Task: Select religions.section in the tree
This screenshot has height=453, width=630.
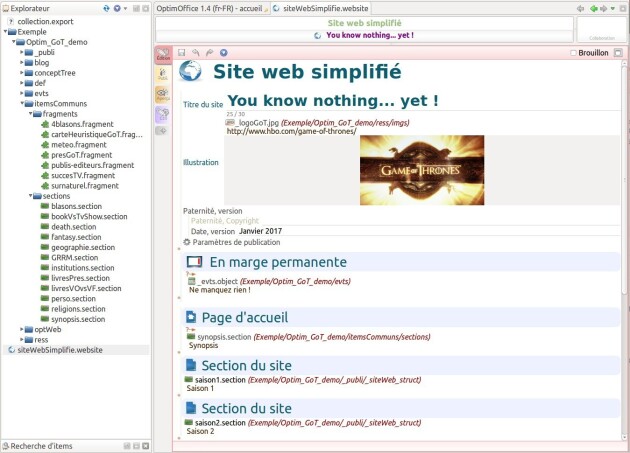Action: [x=78, y=309]
